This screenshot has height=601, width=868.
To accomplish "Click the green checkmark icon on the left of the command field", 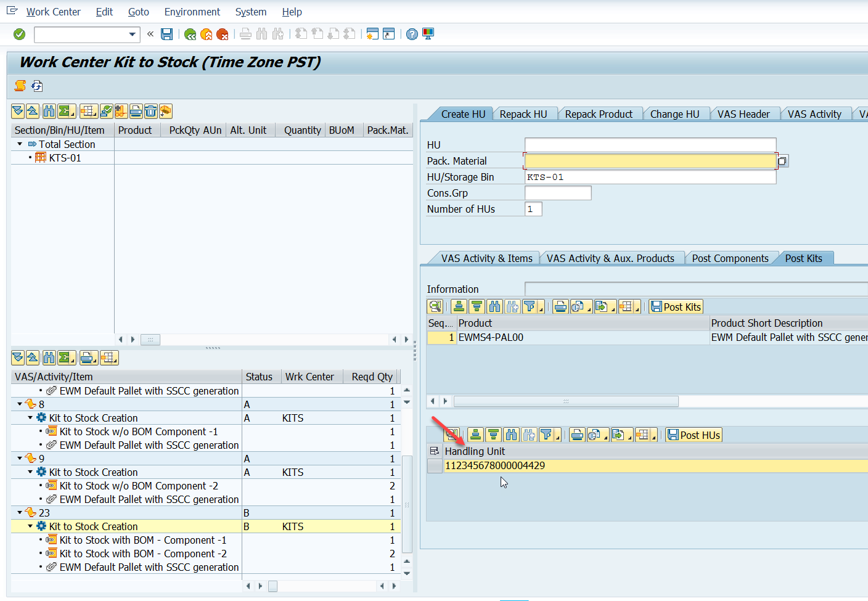I will click(20, 34).
